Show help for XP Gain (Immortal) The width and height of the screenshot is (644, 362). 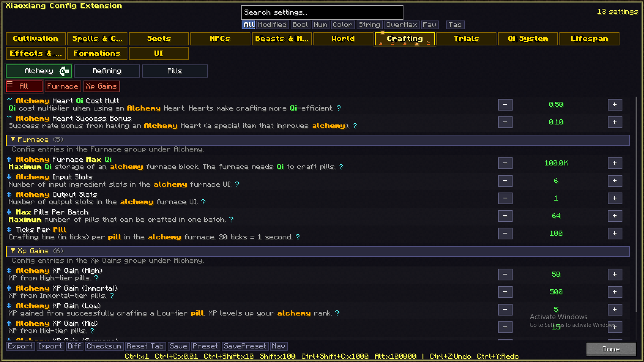[112, 296]
